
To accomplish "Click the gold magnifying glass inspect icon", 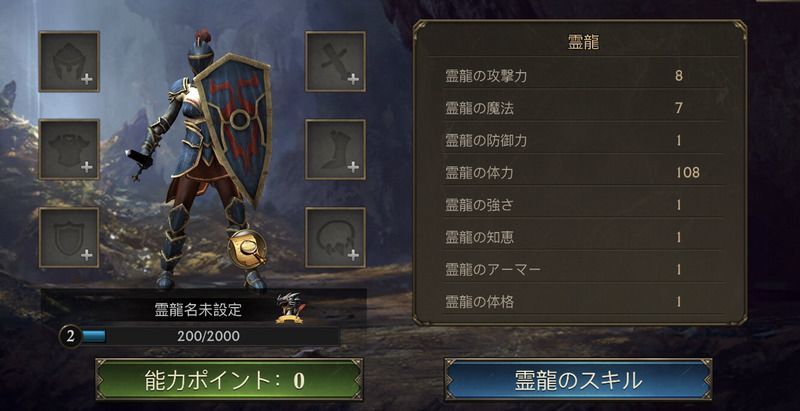I will click(x=247, y=249).
